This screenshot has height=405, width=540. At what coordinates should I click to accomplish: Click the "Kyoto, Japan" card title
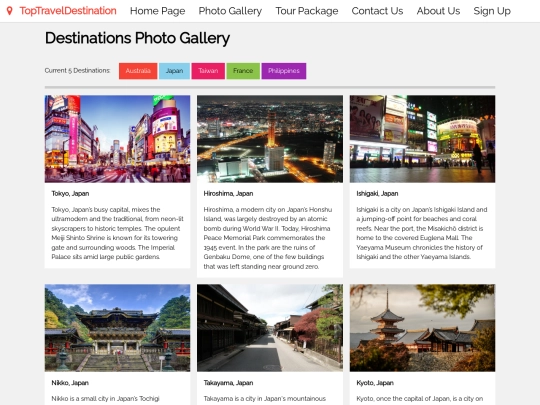coord(375,383)
